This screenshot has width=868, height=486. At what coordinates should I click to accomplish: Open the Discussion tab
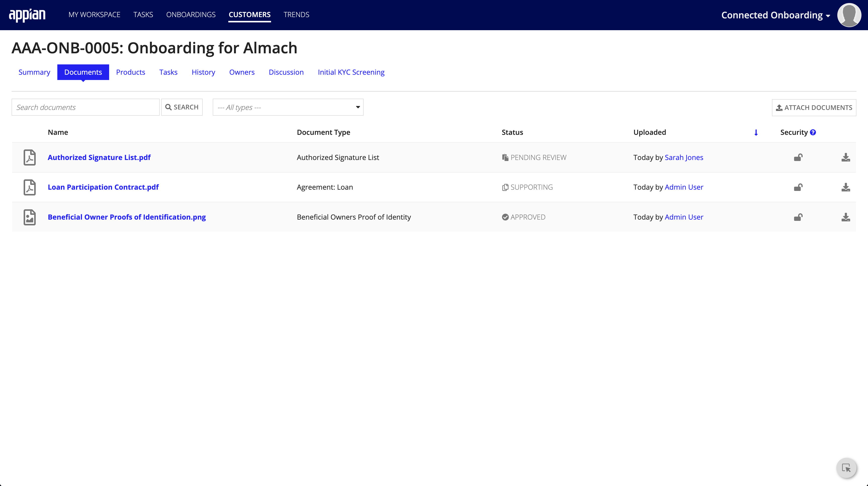[x=286, y=72]
